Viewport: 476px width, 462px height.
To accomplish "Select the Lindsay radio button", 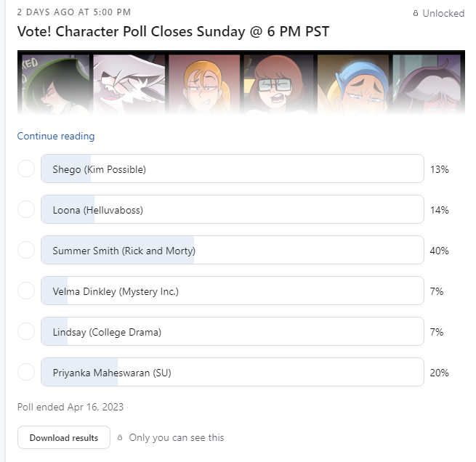I will (x=26, y=331).
